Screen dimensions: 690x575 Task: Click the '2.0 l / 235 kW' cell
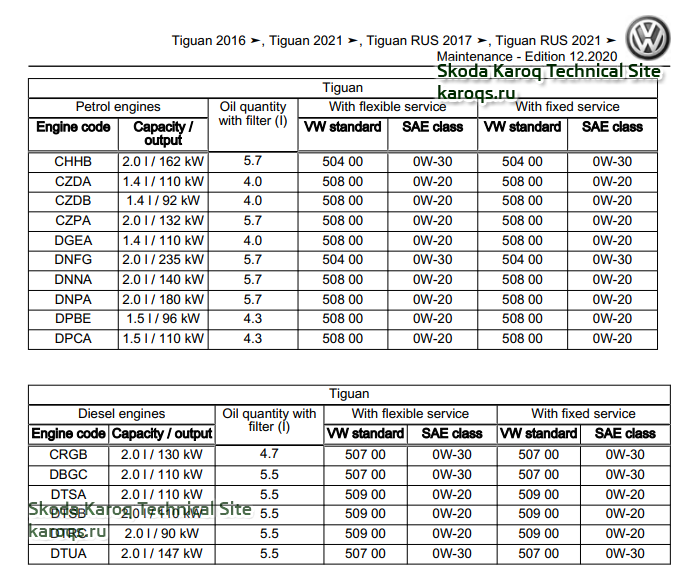click(x=163, y=260)
